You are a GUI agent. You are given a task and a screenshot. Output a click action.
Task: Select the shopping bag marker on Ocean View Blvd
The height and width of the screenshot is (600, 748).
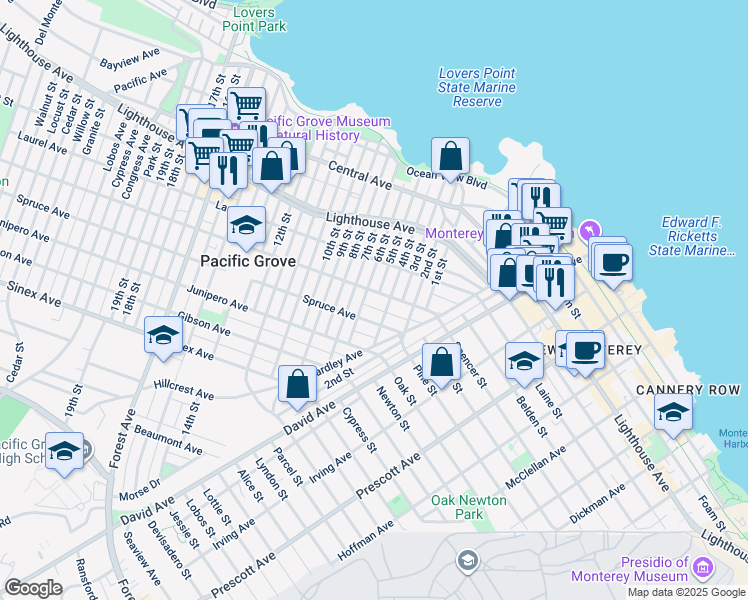point(450,157)
